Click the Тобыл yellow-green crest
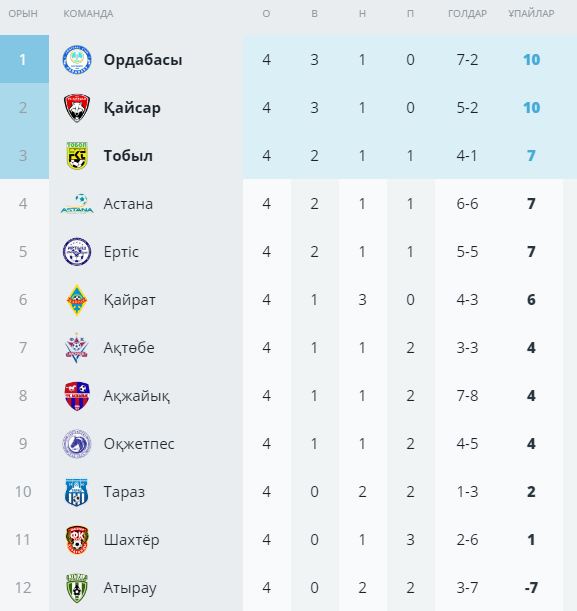The width and height of the screenshot is (577, 611). 77,156
